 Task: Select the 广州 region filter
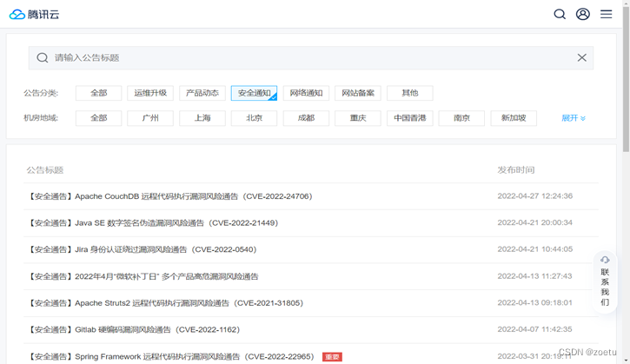(x=150, y=118)
